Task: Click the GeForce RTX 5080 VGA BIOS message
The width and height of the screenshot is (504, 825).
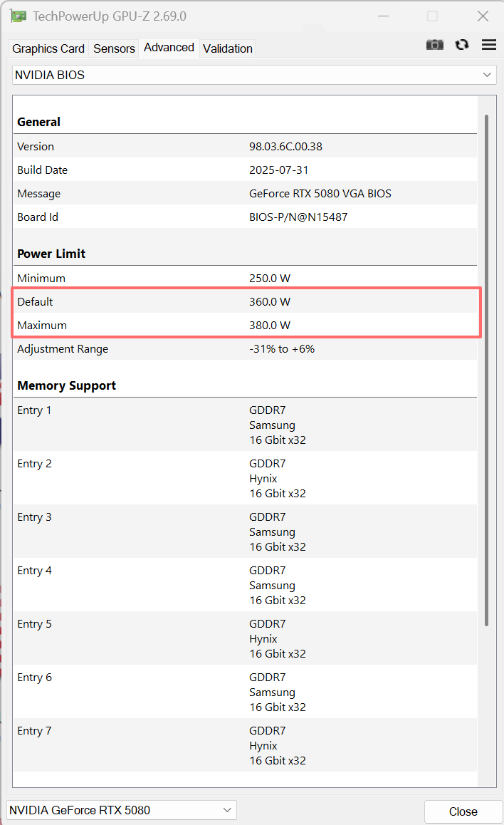Action: pyautogui.click(x=320, y=194)
